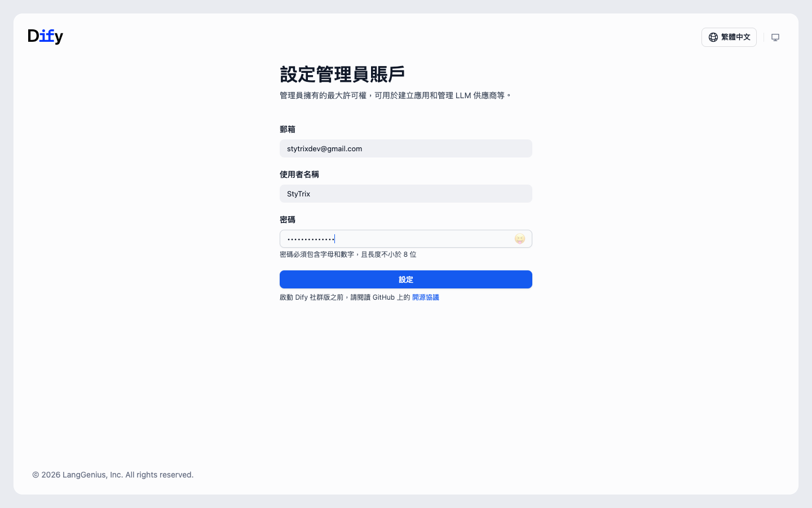The height and width of the screenshot is (508, 812).
Task: Submit the form with 設定 button
Action: coord(406,279)
